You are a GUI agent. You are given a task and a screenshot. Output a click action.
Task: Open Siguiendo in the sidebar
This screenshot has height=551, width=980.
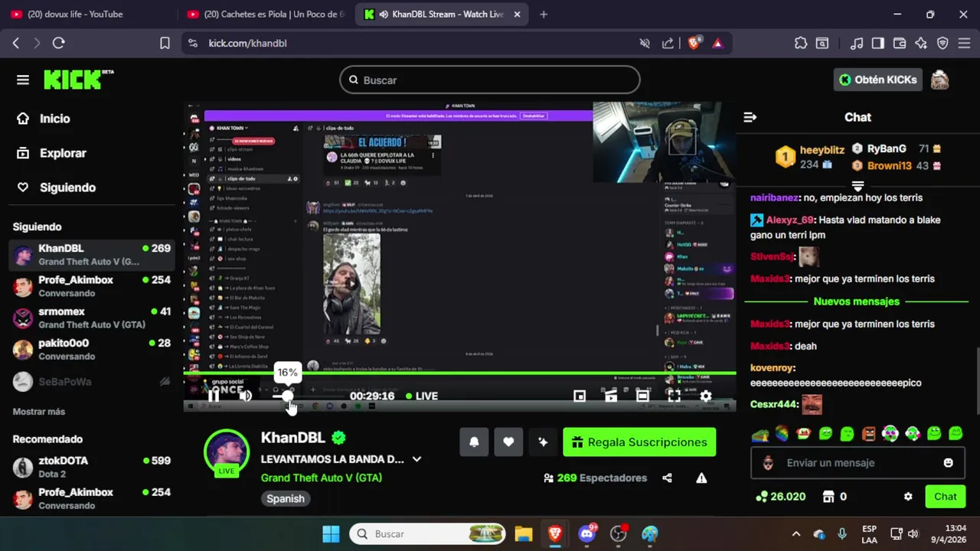57,187
